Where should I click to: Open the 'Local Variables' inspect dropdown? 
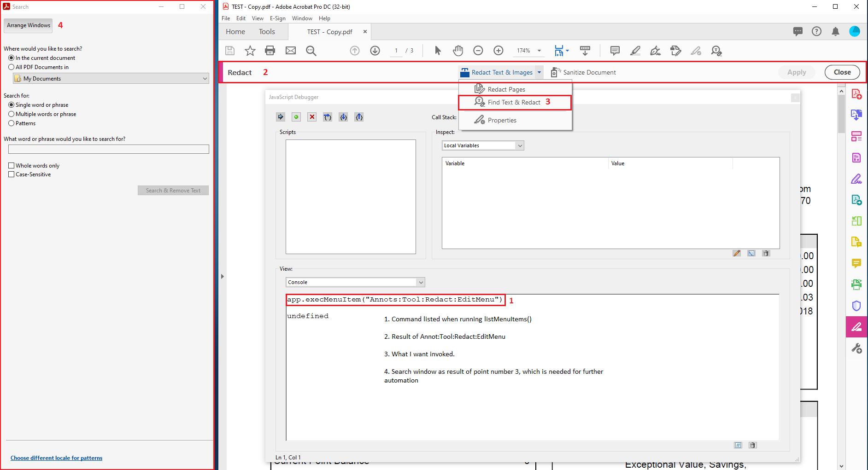coord(483,145)
